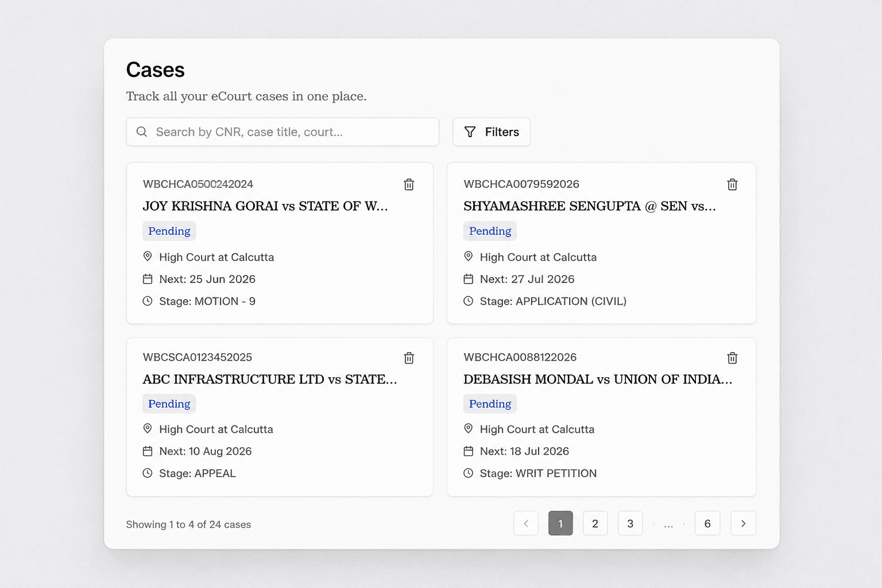Viewport: 882px width, 588px height.
Task: Go to page 2
Action: (595, 523)
